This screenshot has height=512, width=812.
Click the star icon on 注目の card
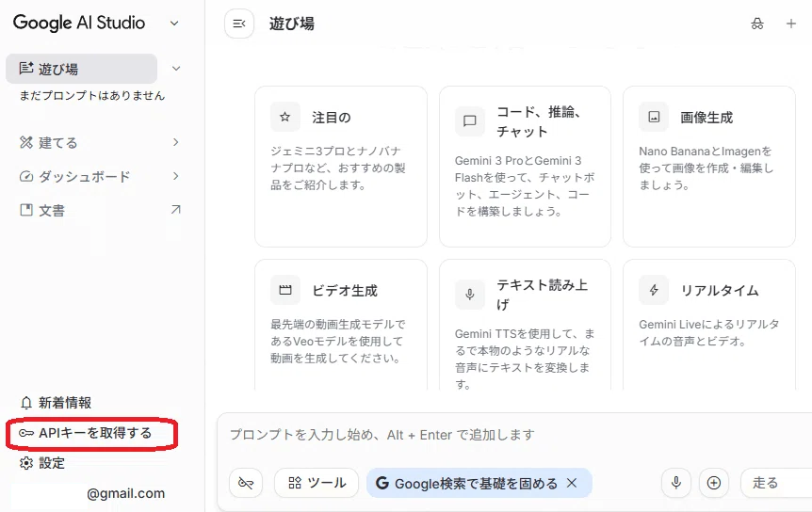(x=285, y=117)
